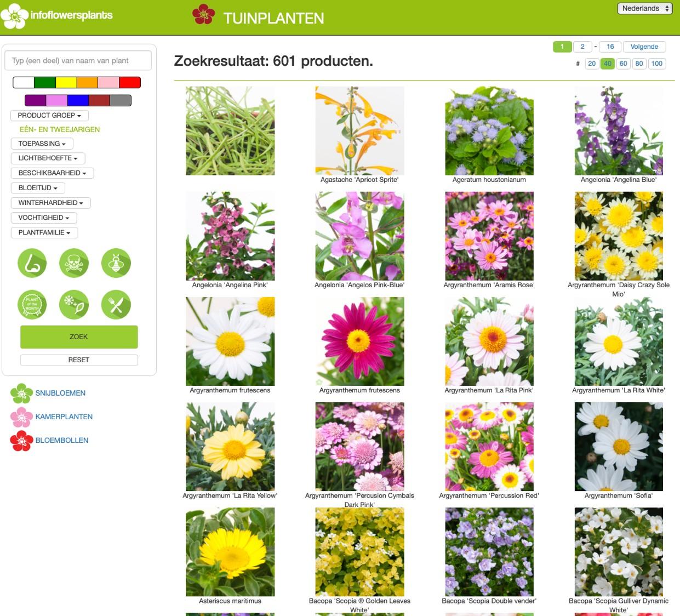Image resolution: width=680 pixels, height=616 pixels.
Task: Expand the Vochtigheid dropdown
Action: coord(44,218)
